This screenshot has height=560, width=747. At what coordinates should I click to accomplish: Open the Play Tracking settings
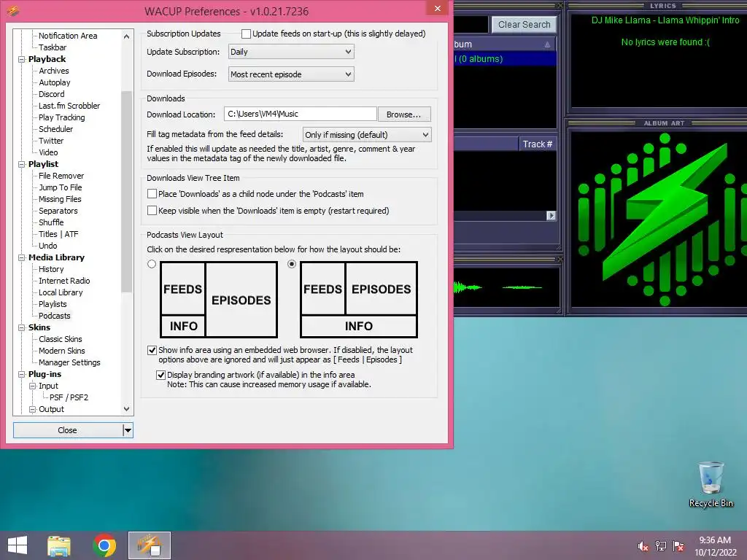(x=61, y=117)
